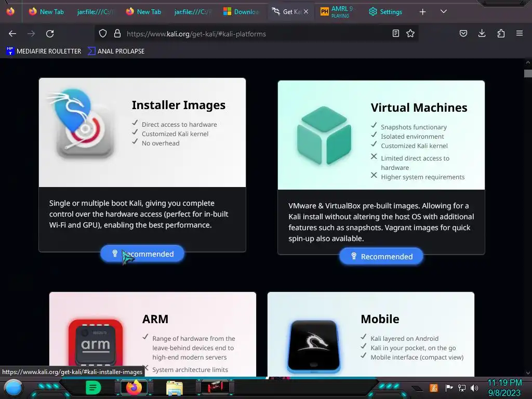Open the Installer Images heading

[179, 105]
